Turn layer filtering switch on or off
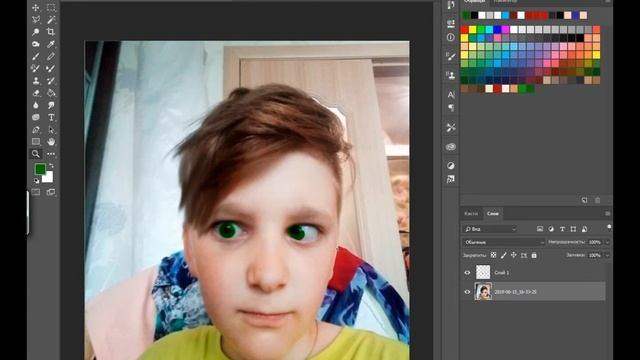640x360 pixels. 609,227
